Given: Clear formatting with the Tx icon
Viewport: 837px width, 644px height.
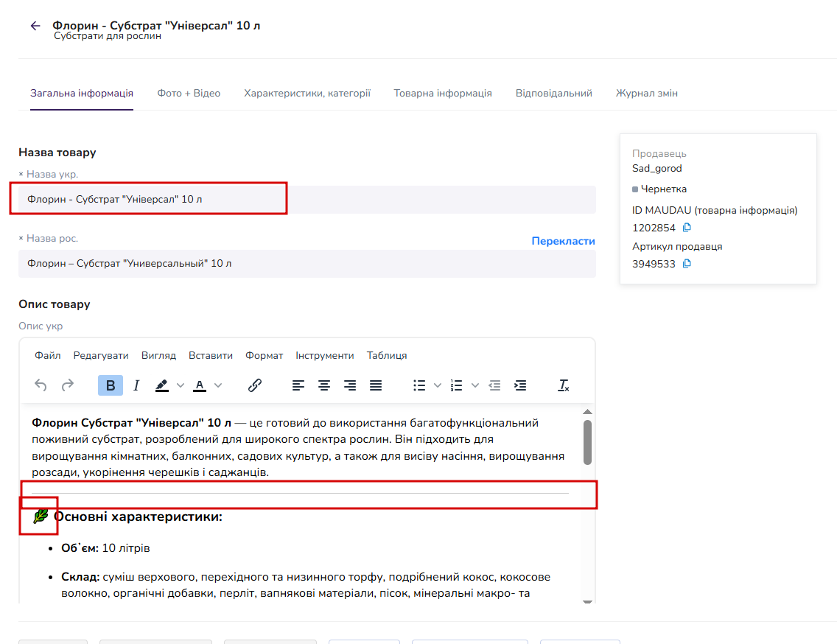Looking at the screenshot, I should 564,385.
